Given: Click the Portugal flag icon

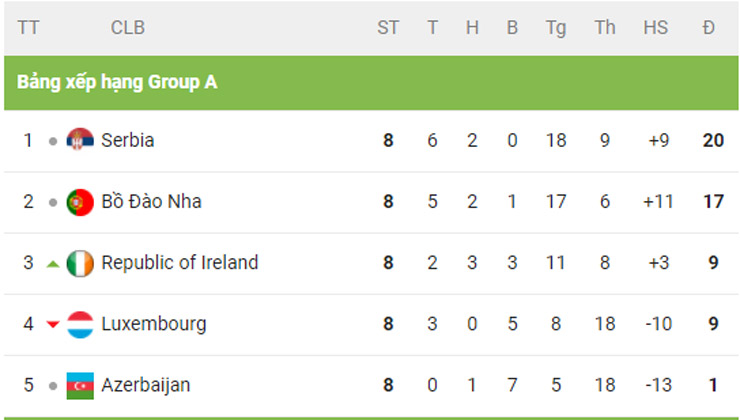Looking at the screenshot, I should tap(80, 202).
